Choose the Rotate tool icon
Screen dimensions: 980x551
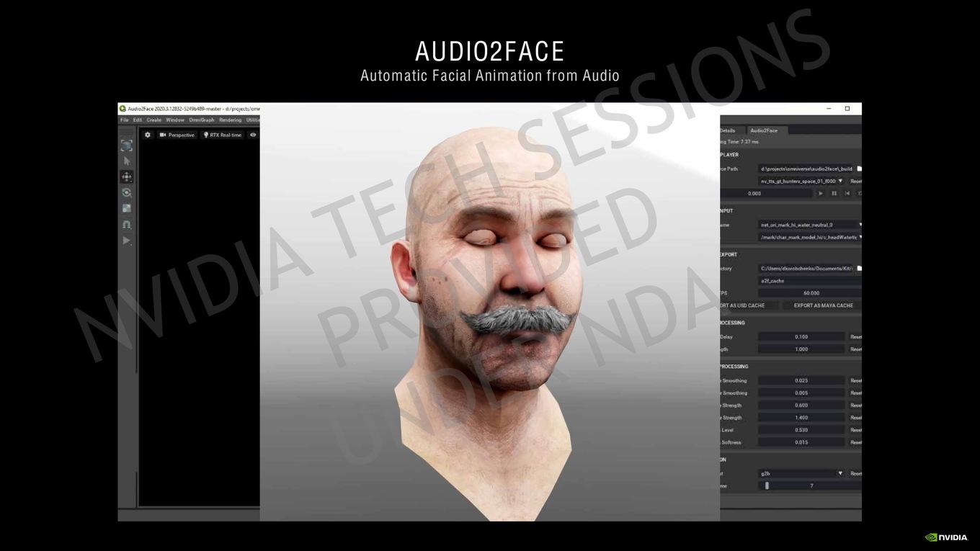coord(127,193)
